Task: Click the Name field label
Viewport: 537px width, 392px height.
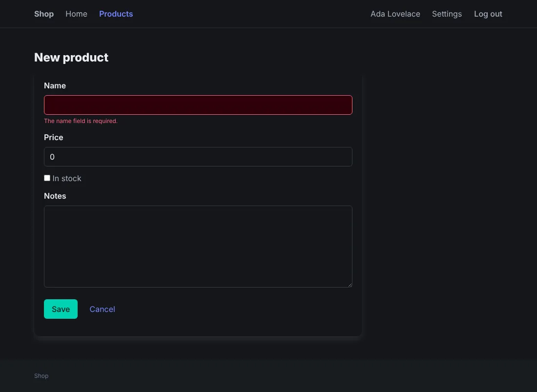Action: pyautogui.click(x=55, y=85)
